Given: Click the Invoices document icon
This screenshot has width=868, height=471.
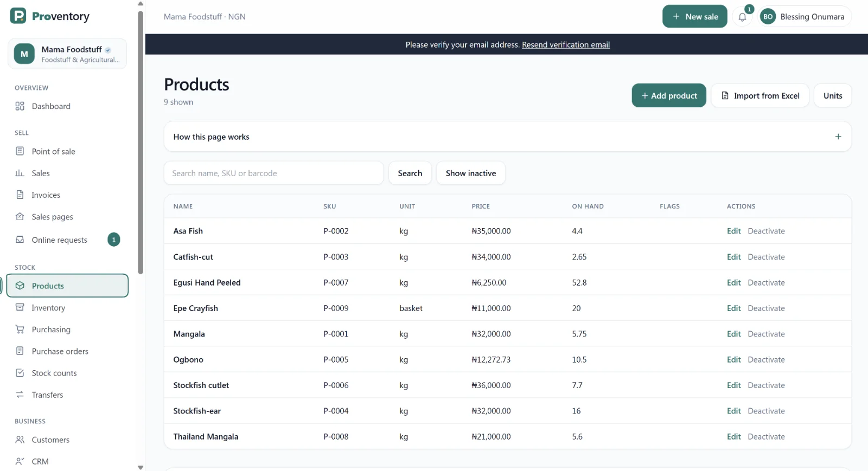Looking at the screenshot, I should point(20,195).
